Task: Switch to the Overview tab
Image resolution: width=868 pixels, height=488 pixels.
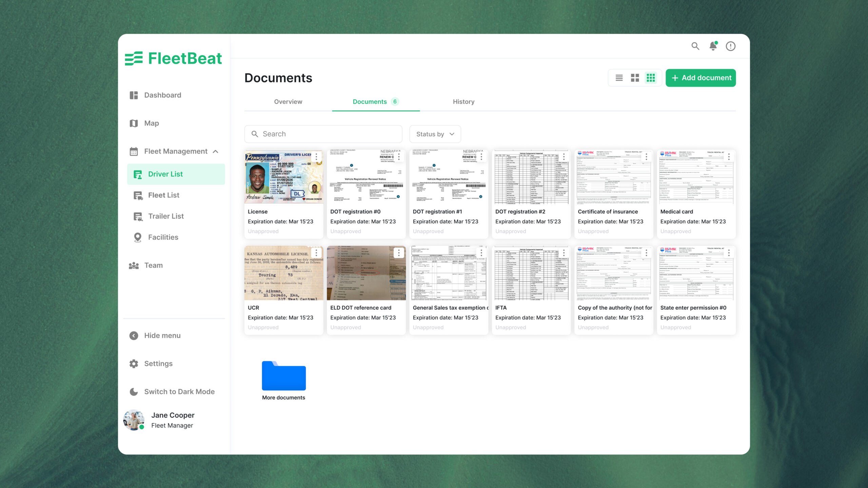Action: tap(288, 102)
